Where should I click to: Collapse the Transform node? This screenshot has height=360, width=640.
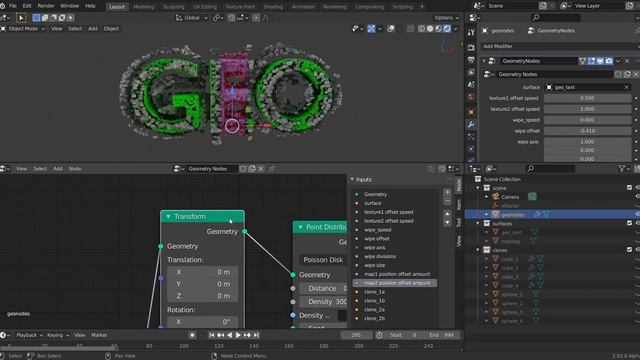(x=168, y=217)
